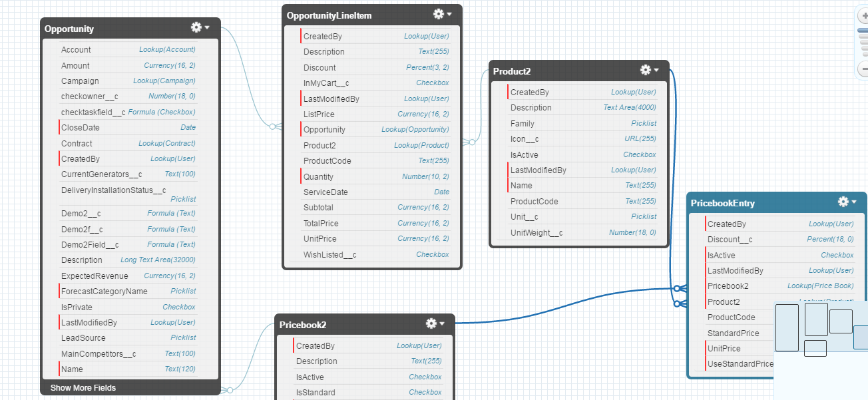The height and width of the screenshot is (400, 868).
Task: Click the IsPrivate field in Opportunity
Action: (x=128, y=307)
